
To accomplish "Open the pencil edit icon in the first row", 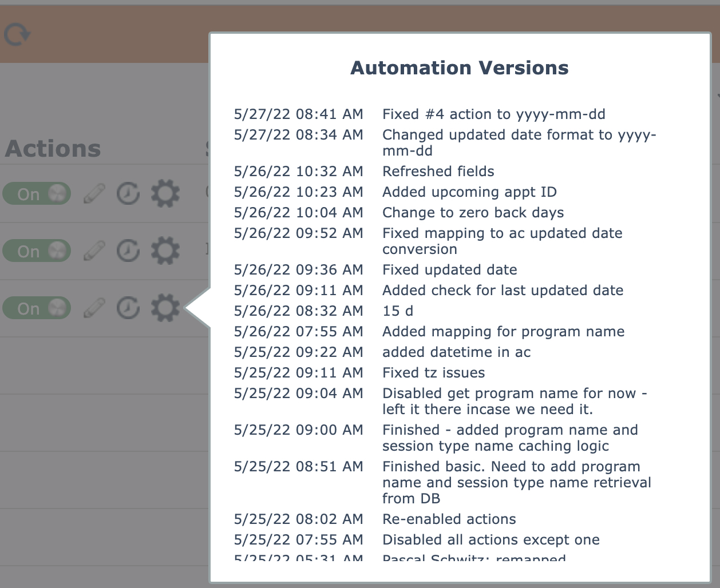I will (x=94, y=194).
